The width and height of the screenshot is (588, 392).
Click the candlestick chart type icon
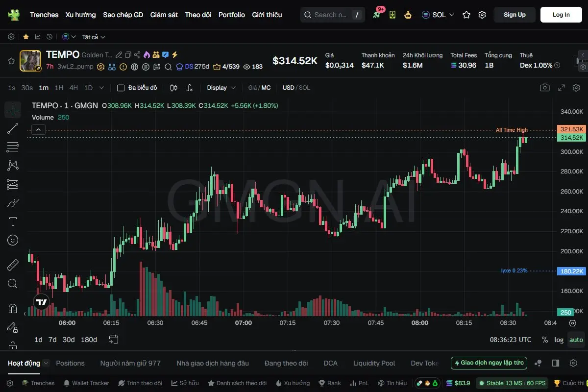pyautogui.click(x=173, y=88)
